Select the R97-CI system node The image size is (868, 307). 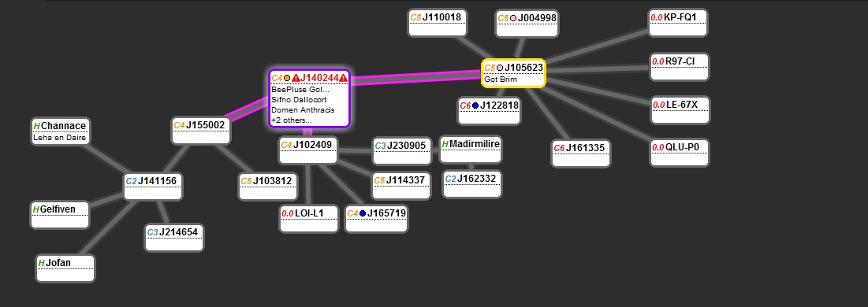pyautogui.click(x=679, y=67)
